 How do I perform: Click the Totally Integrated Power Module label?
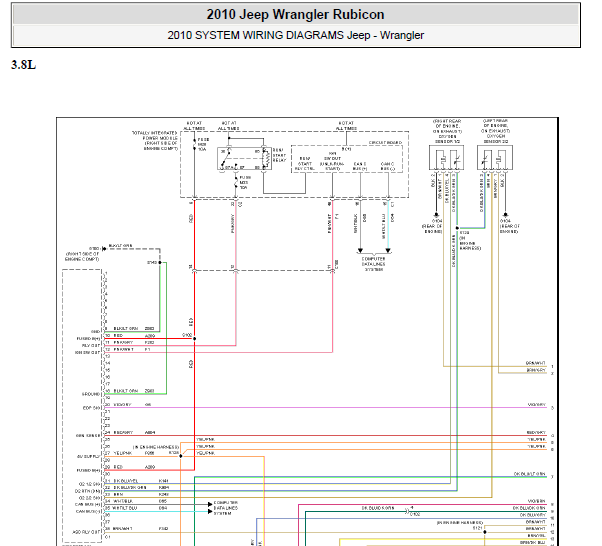point(155,141)
